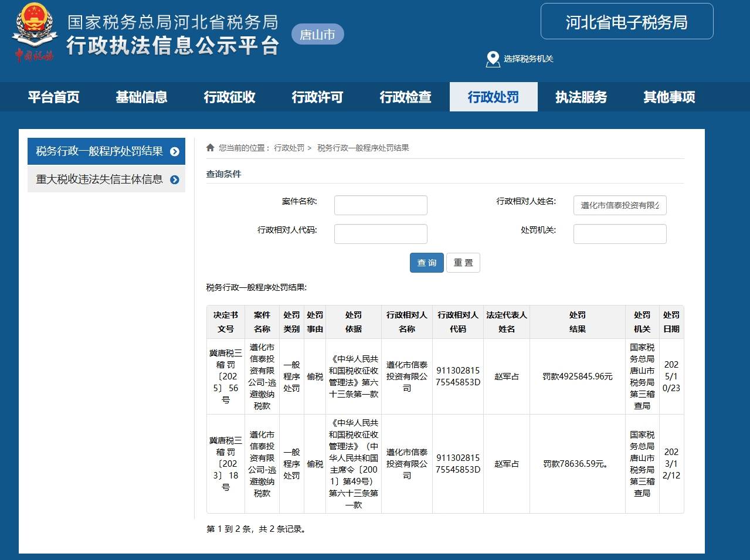Switch to the 行政许可 tab
This screenshot has width=750, height=560.
click(317, 97)
